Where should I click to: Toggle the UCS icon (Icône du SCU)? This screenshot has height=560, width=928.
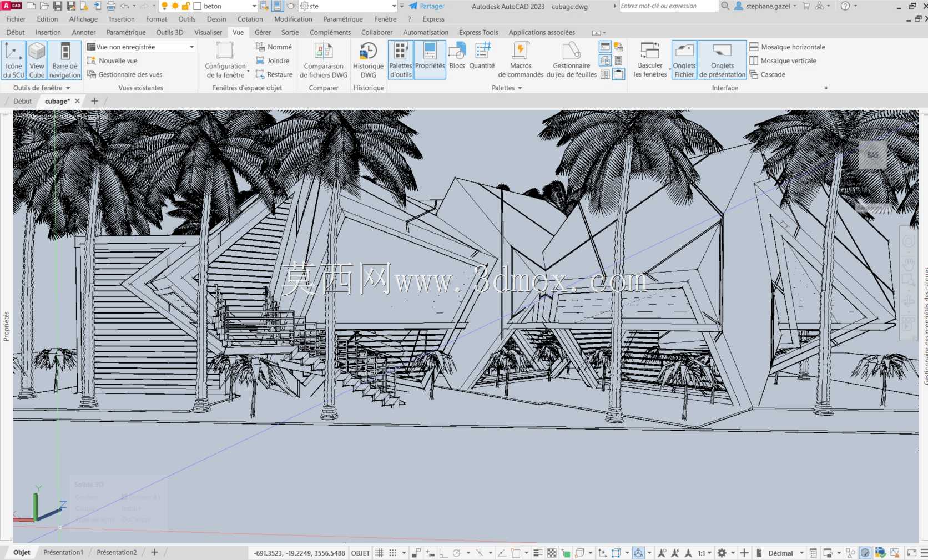click(x=13, y=60)
